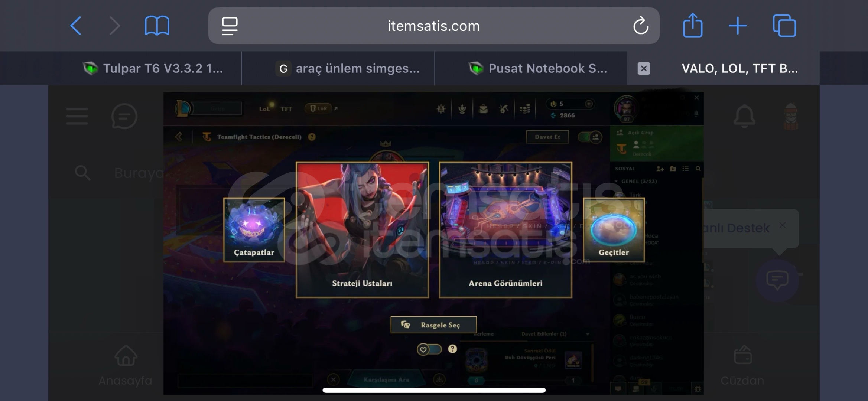The width and height of the screenshot is (868, 401).
Task: Select the Strateji Ustaları card
Action: pyautogui.click(x=363, y=230)
